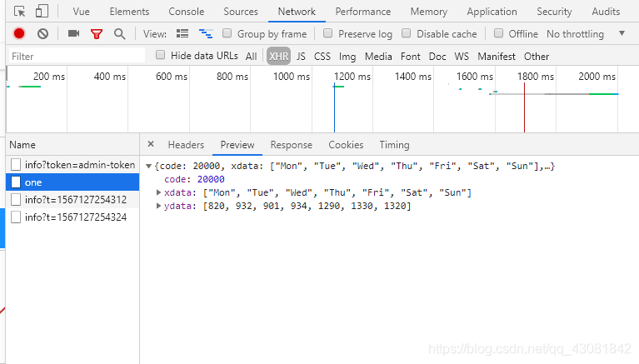Open the Vue devtools tab

[x=81, y=12]
